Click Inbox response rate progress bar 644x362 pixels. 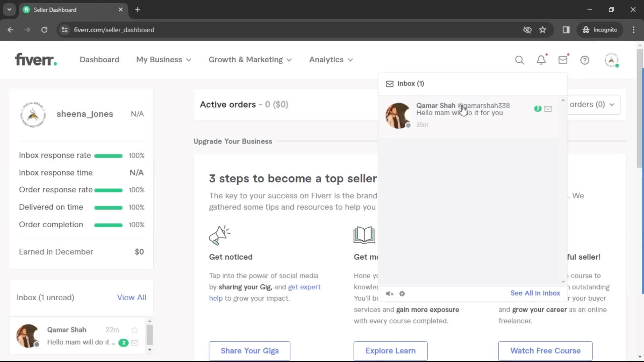click(x=108, y=156)
